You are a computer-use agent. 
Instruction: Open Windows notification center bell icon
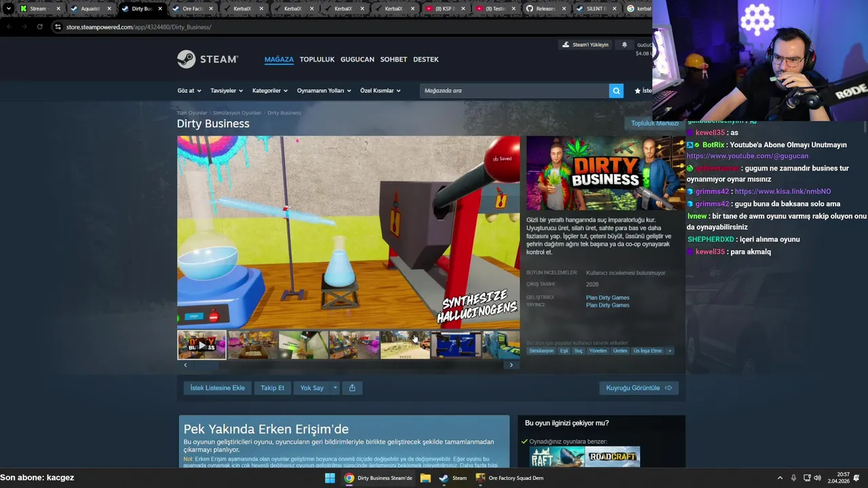coord(856,478)
